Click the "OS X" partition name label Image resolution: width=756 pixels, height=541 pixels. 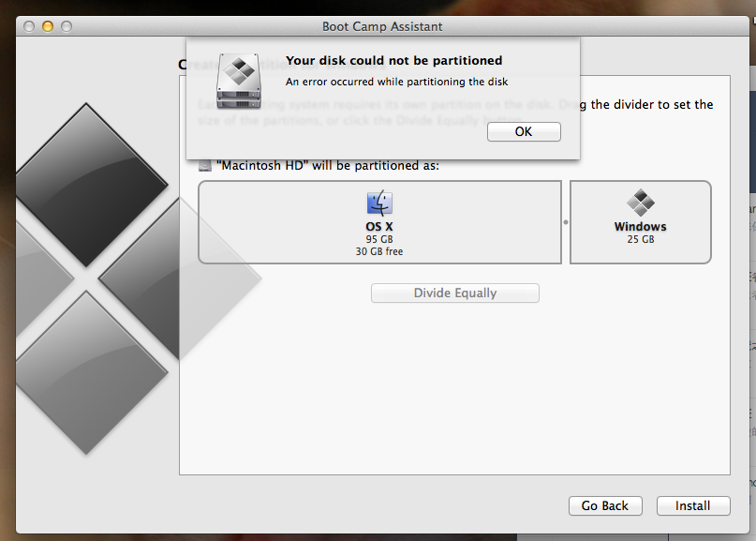point(379,226)
